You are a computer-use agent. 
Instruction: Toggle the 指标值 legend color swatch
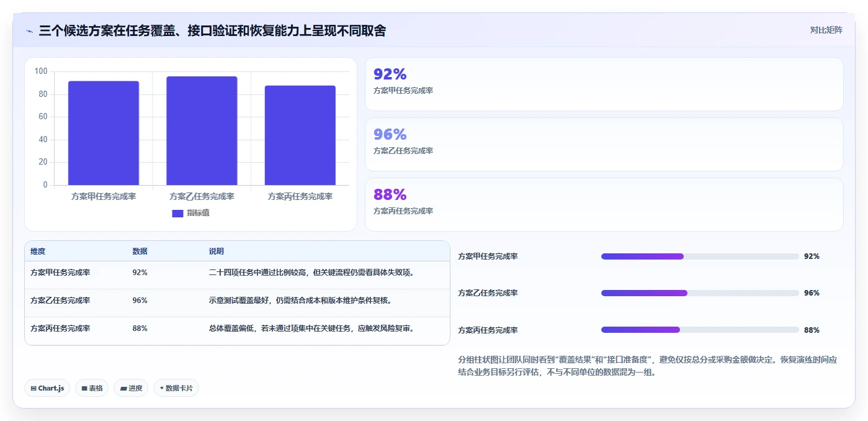(x=177, y=213)
